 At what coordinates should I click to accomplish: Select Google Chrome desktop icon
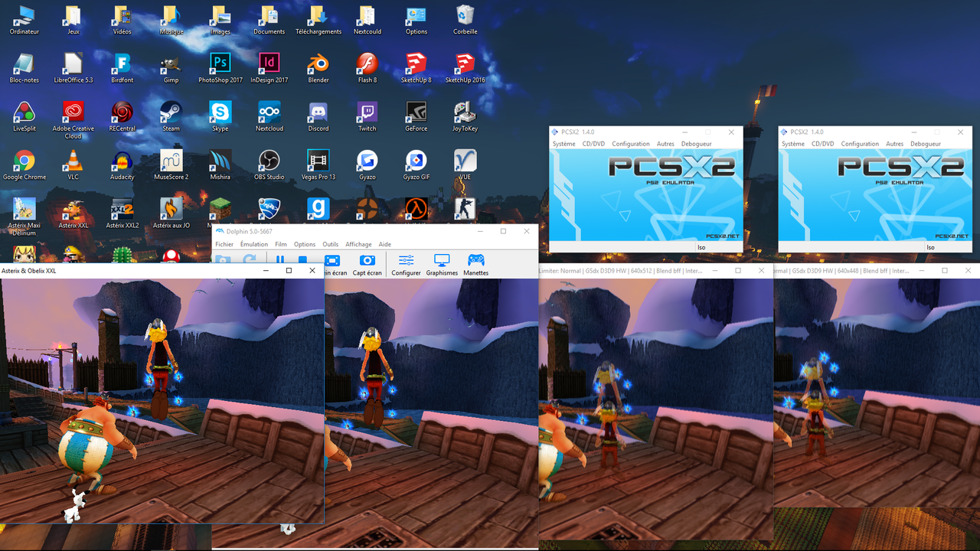click(24, 165)
